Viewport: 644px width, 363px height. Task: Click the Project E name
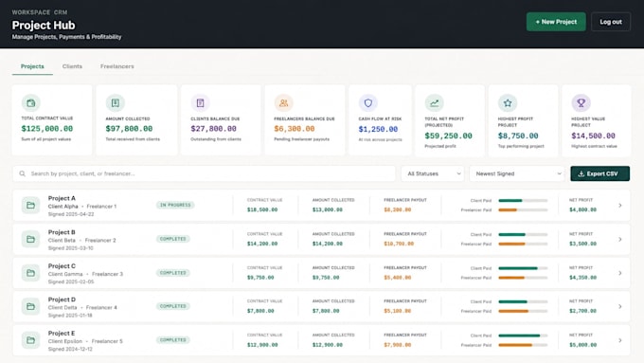[x=62, y=333]
